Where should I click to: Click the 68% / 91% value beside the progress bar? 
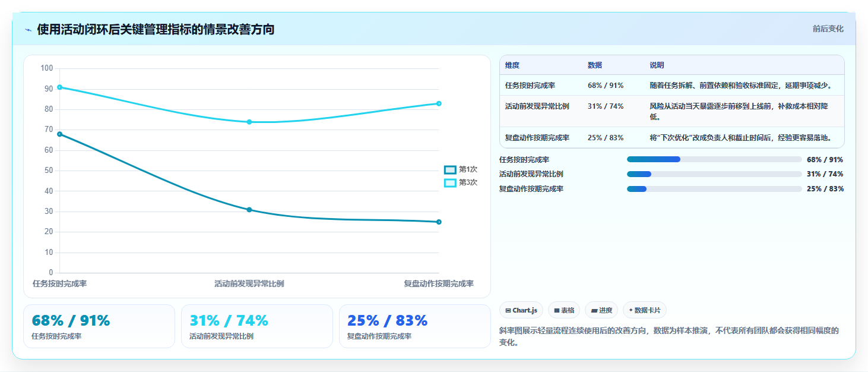(825, 159)
